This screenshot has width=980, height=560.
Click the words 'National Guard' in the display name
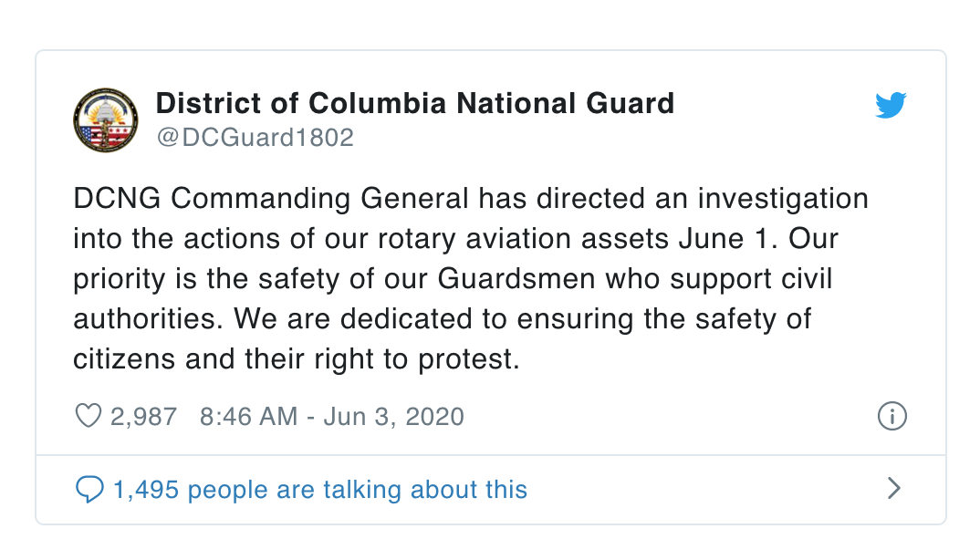click(x=566, y=104)
